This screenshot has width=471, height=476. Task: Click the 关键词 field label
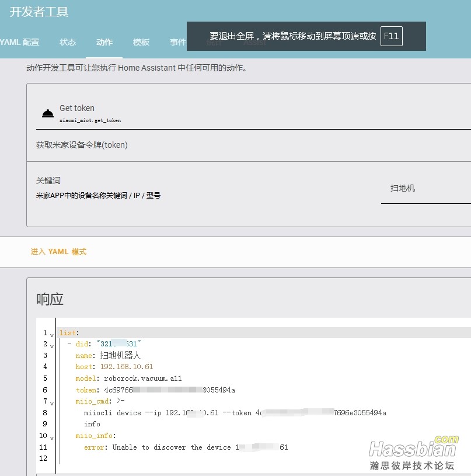click(x=48, y=180)
